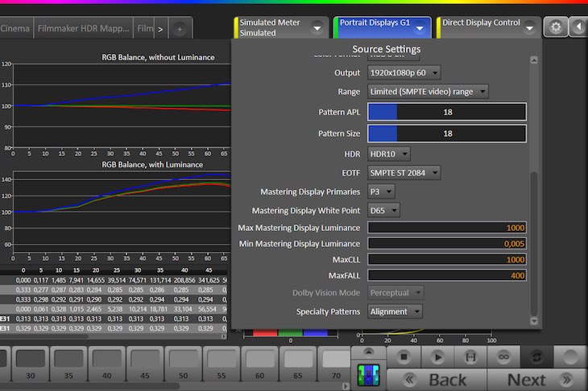The width and height of the screenshot is (588, 391).
Task: Click the Back button
Action: [x=439, y=379]
